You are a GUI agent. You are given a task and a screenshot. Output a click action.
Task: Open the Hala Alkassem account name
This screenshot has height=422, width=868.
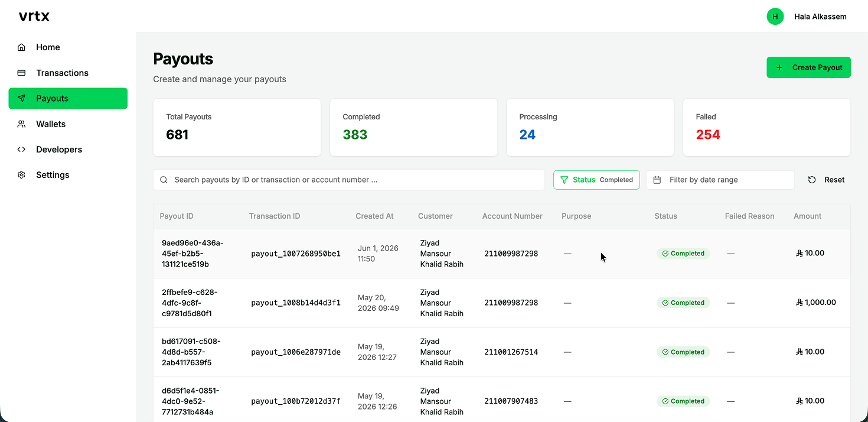[x=820, y=17]
